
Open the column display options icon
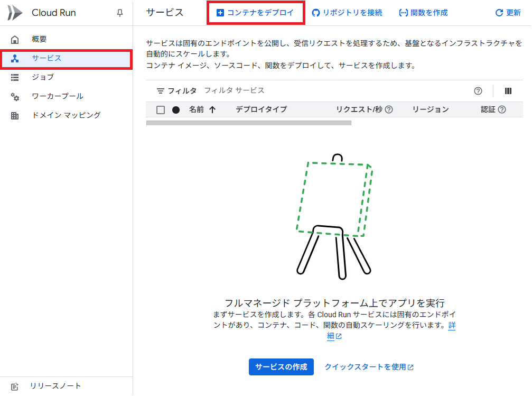[x=508, y=91]
